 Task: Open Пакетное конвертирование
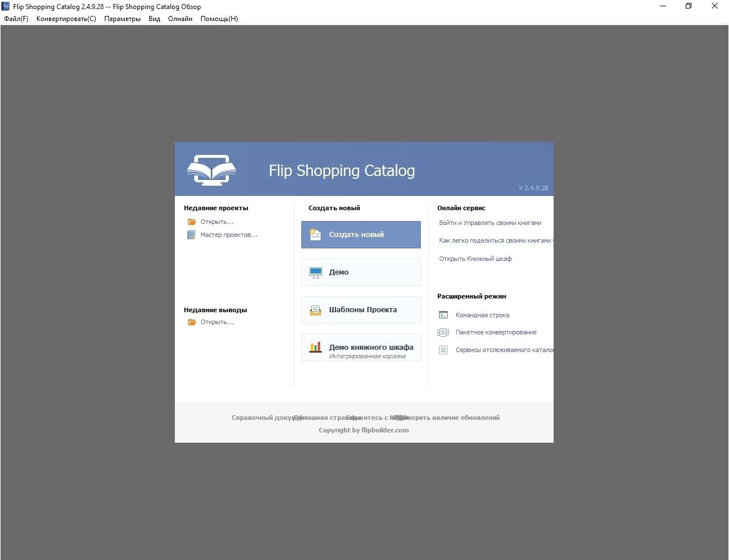(x=496, y=332)
